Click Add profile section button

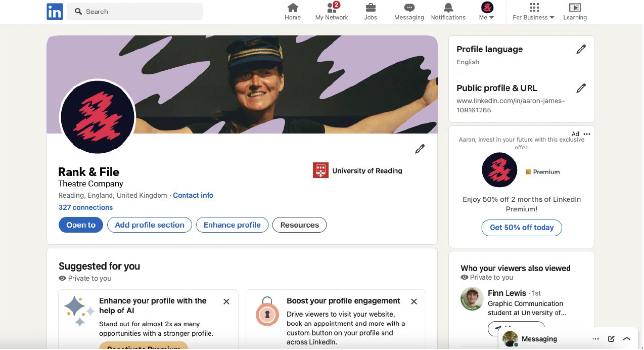pos(150,225)
